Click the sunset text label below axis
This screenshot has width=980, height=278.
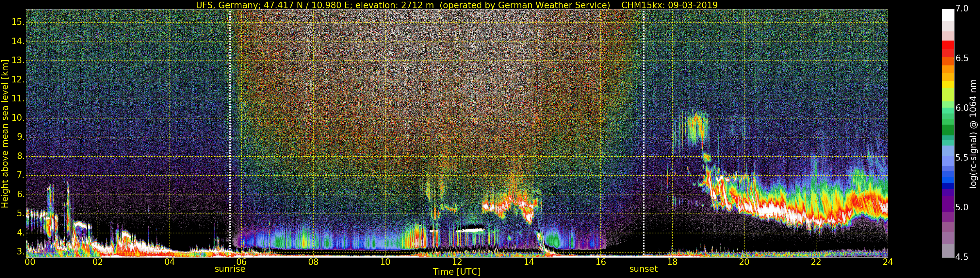click(643, 269)
